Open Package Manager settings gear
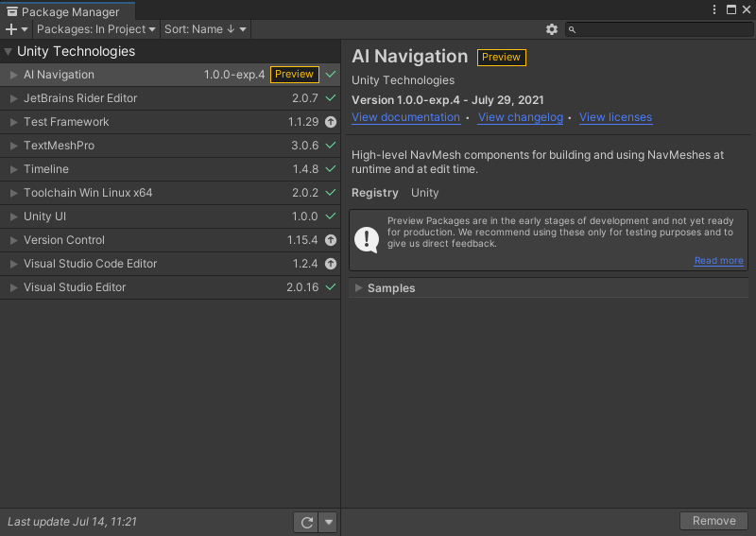This screenshot has width=756, height=536. tap(552, 29)
